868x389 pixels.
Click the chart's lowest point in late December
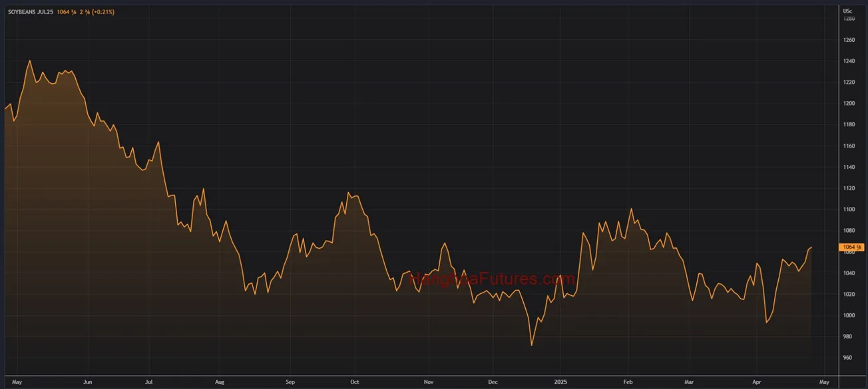click(531, 345)
